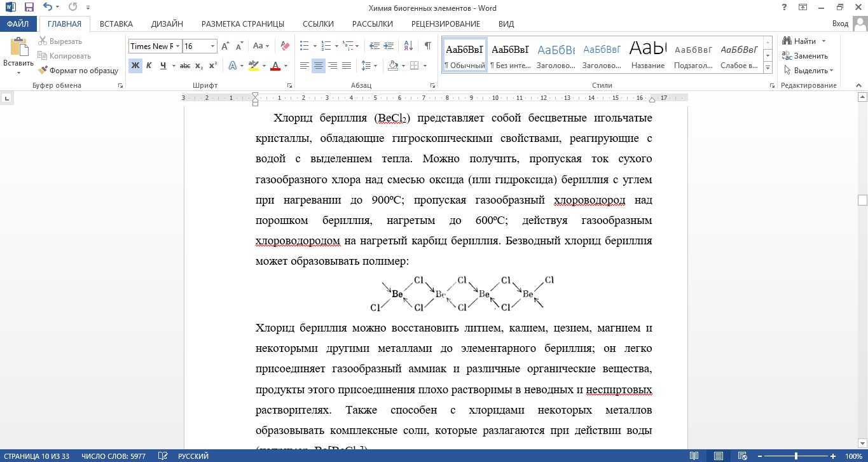Toggle Italic formatting button К
The height and width of the screenshot is (462, 868).
pyautogui.click(x=149, y=66)
